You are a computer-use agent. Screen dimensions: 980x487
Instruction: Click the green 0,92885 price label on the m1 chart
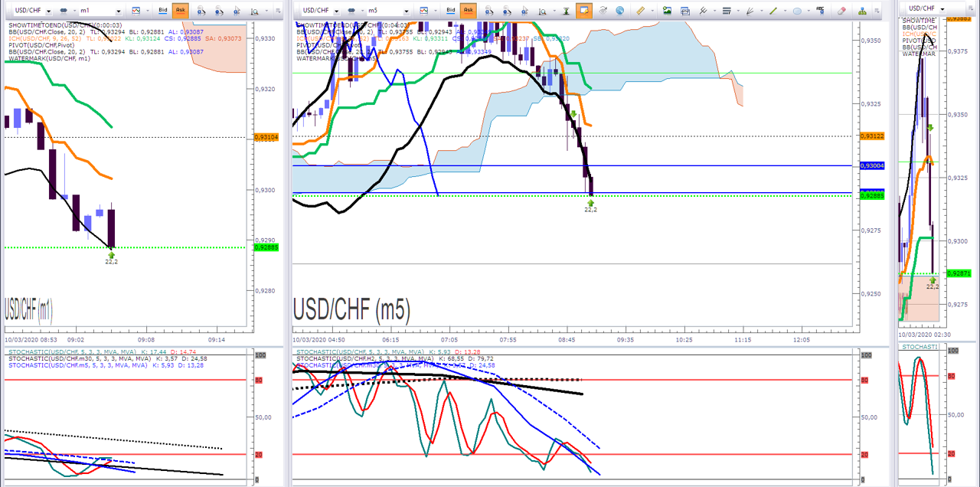(x=266, y=247)
